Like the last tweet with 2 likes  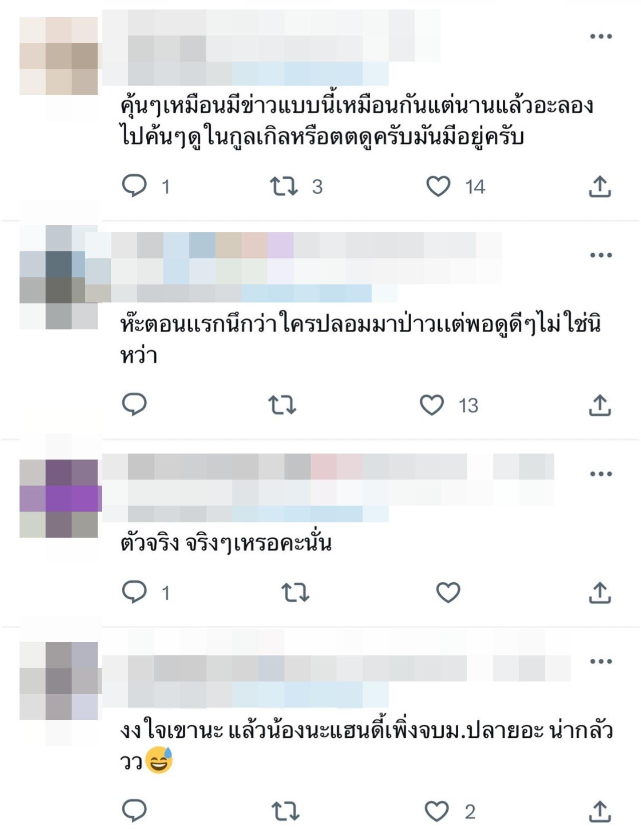tap(437, 811)
